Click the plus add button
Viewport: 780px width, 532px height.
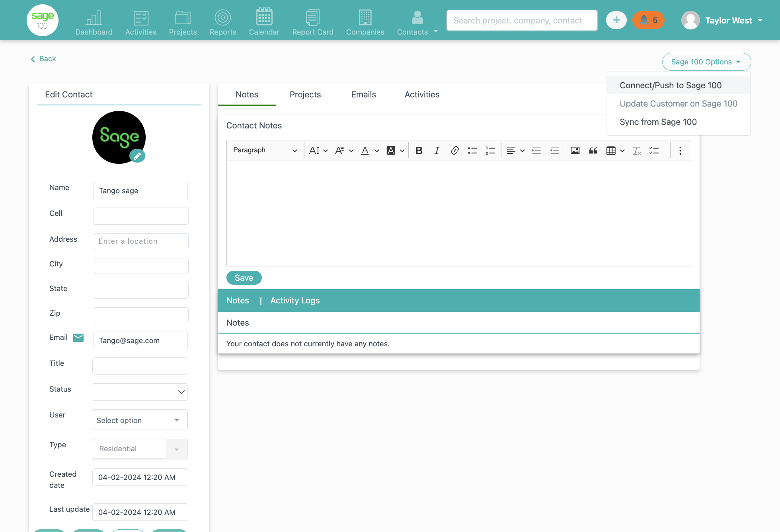[x=616, y=20]
